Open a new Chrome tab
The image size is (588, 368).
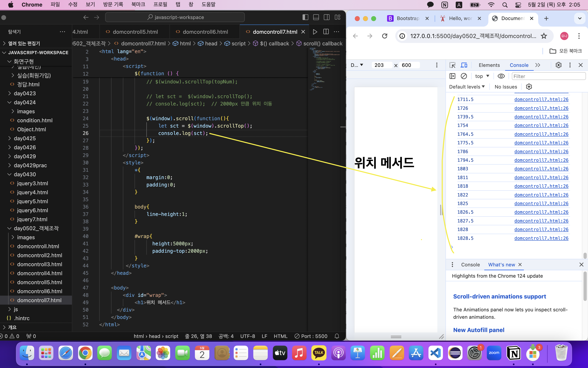point(546,18)
